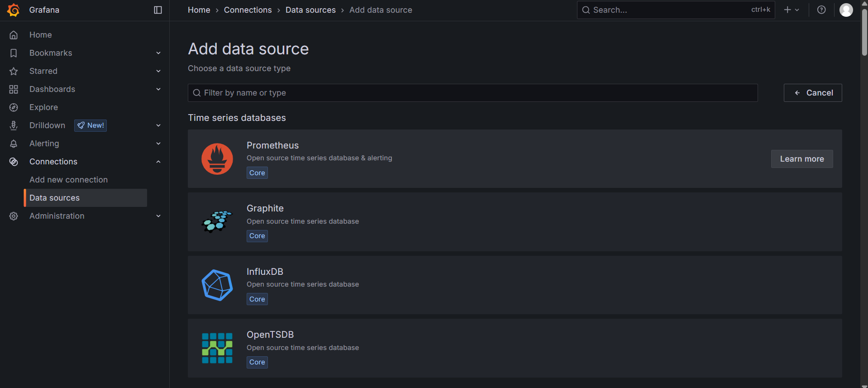868x388 pixels.
Task: Click the Prometheus flame logo
Action: point(217,159)
